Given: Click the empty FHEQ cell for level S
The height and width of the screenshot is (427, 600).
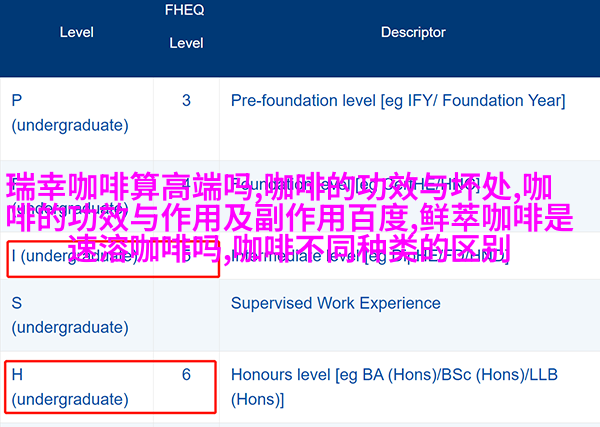Looking at the screenshot, I should [x=186, y=315].
